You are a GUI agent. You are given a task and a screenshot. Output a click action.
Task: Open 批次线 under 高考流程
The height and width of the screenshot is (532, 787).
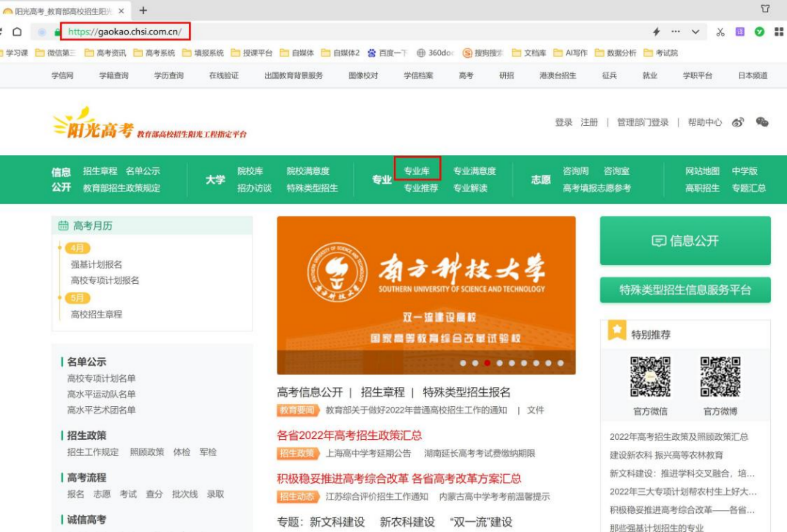pos(184,494)
